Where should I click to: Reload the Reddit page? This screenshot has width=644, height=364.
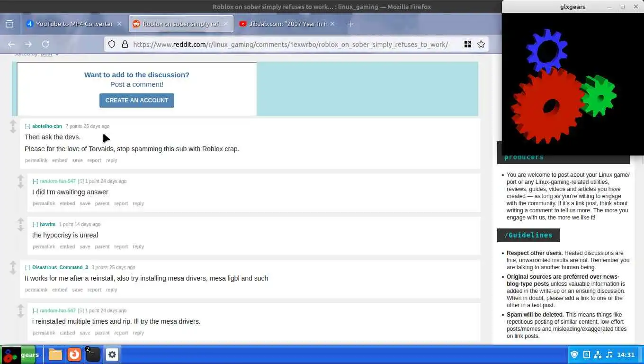click(45, 44)
